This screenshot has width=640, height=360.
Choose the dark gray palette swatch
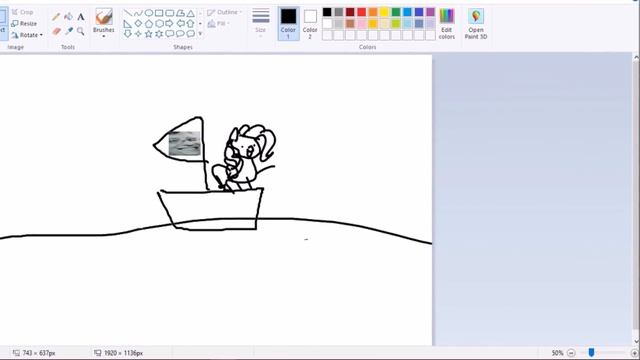(338, 12)
